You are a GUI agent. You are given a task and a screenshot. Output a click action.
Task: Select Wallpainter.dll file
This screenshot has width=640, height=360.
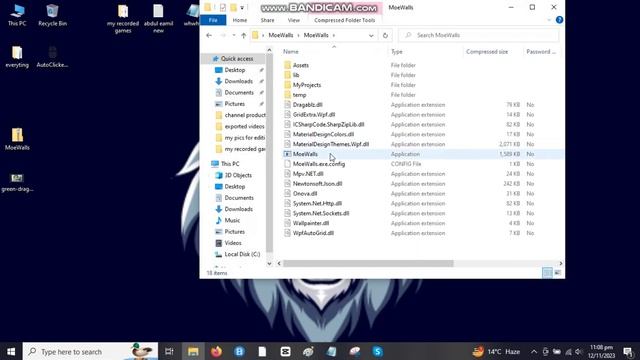[311, 223]
